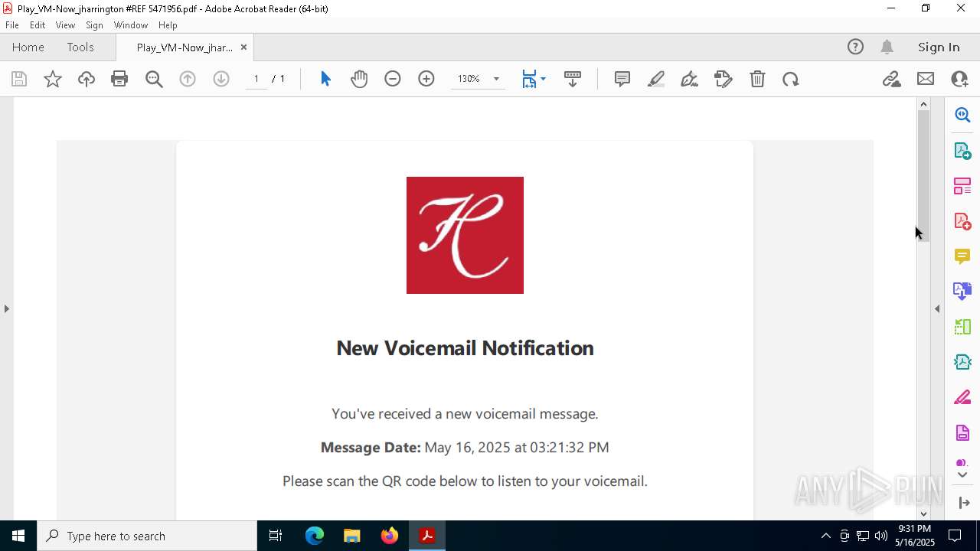Rotate the page with the circular arrow
The width and height of the screenshot is (980, 551).
point(791,79)
